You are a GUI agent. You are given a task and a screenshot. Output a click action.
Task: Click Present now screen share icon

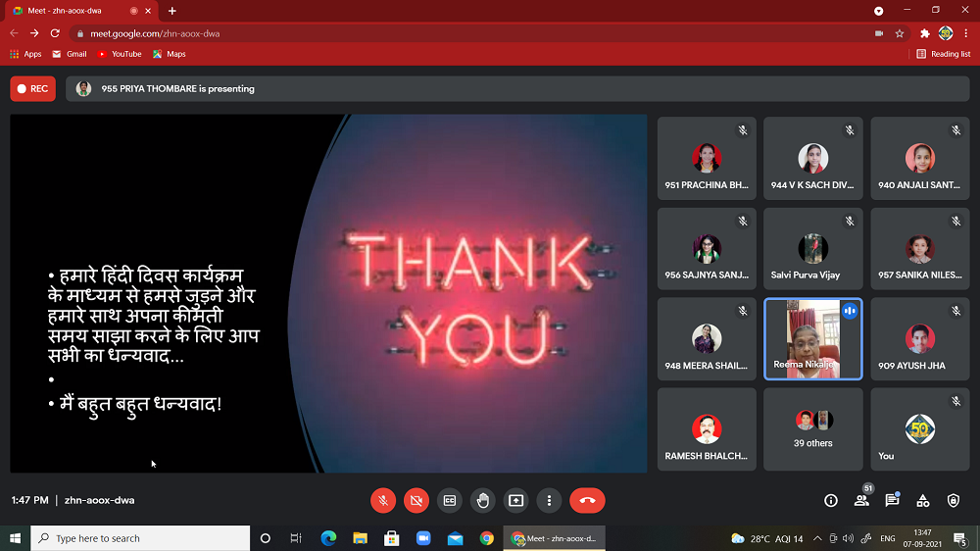[x=516, y=500]
